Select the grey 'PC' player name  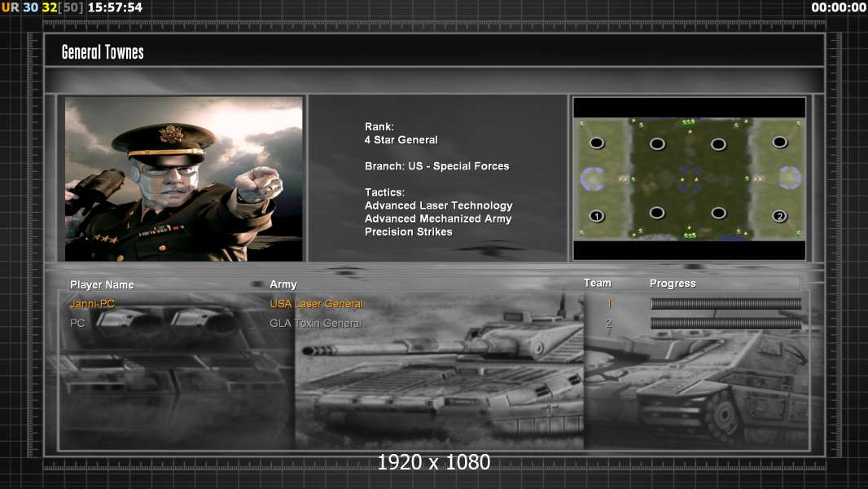pyautogui.click(x=77, y=323)
